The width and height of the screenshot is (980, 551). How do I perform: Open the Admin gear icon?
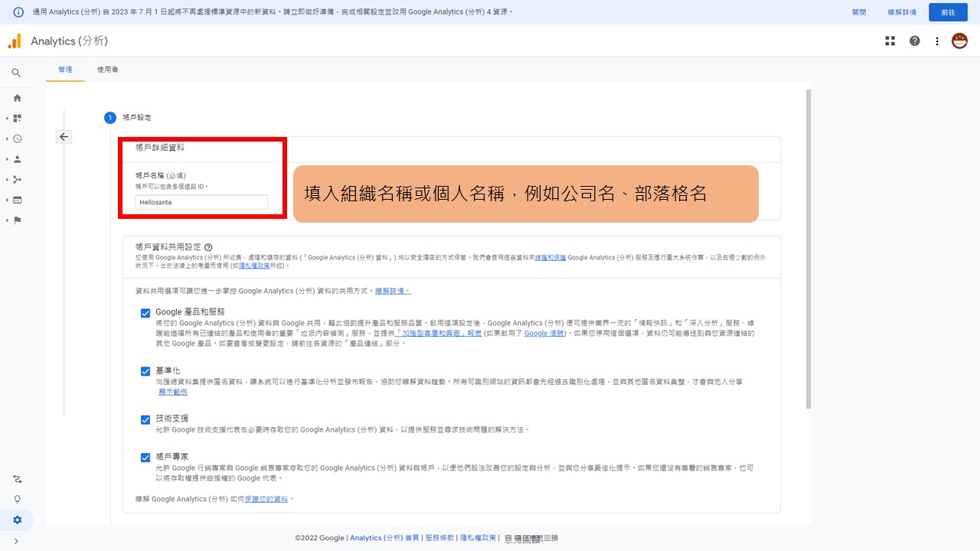(x=17, y=520)
